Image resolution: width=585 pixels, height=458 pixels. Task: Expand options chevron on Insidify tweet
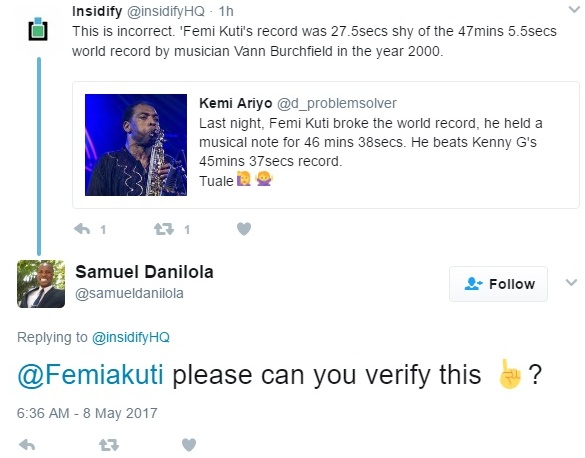(574, 9)
